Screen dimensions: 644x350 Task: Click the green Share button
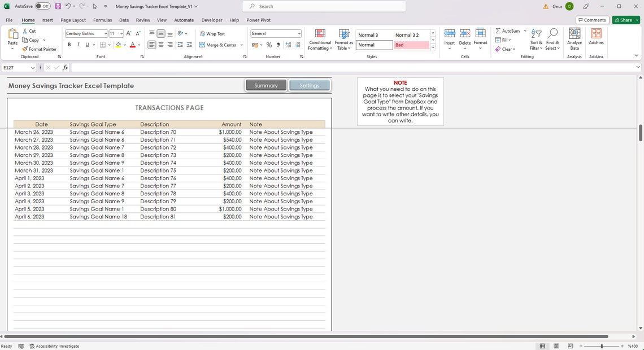[x=624, y=20]
